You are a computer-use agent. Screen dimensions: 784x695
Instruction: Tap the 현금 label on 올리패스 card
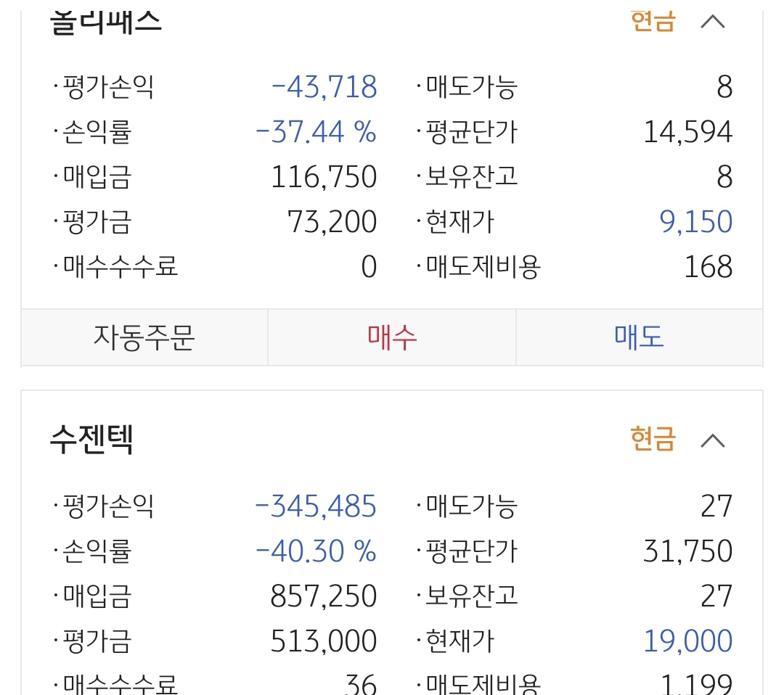[653, 22]
